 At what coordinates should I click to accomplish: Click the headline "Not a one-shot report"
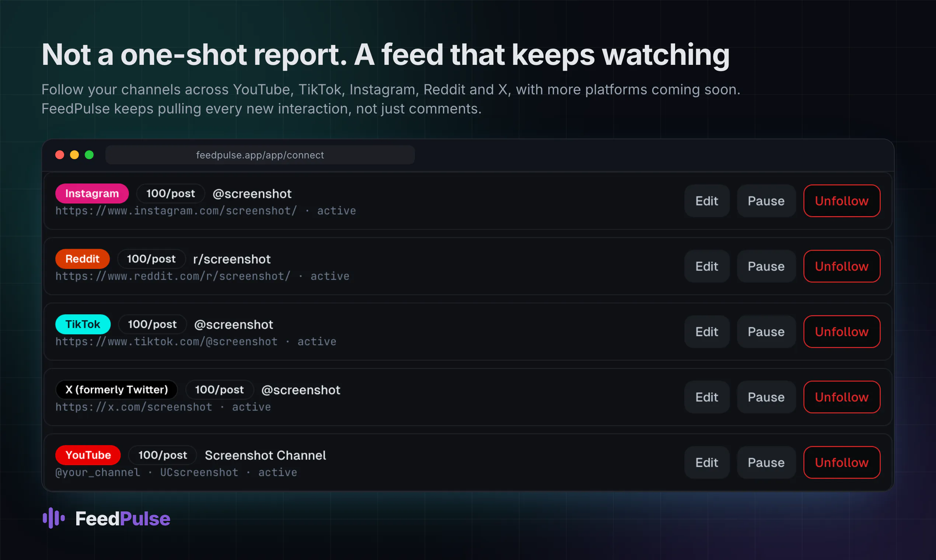tap(194, 55)
